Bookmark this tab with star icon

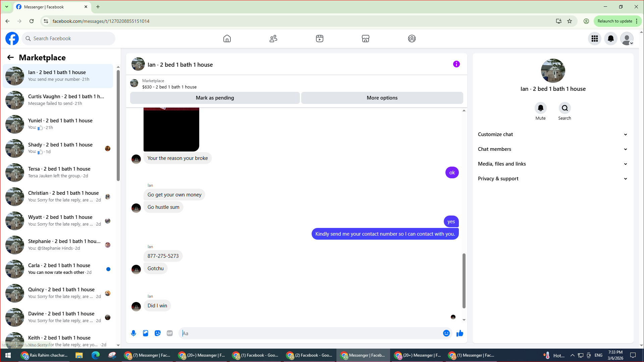coord(570,21)
